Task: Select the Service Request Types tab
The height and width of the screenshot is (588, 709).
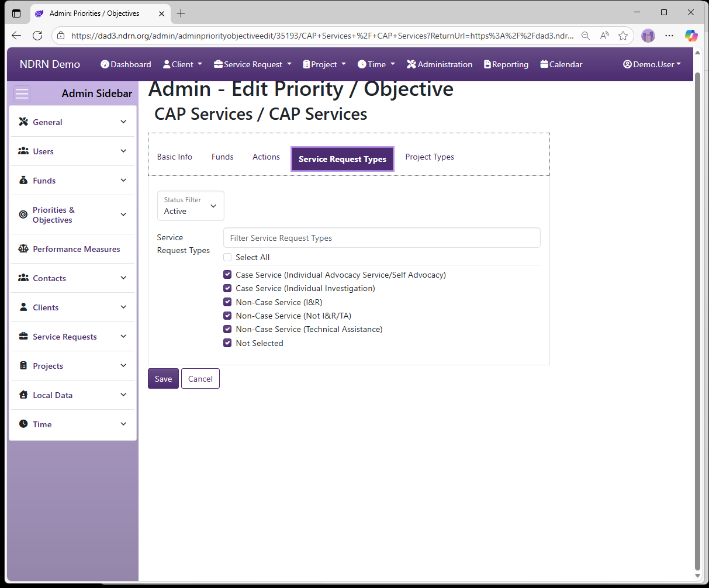Action: coord(343,159)
